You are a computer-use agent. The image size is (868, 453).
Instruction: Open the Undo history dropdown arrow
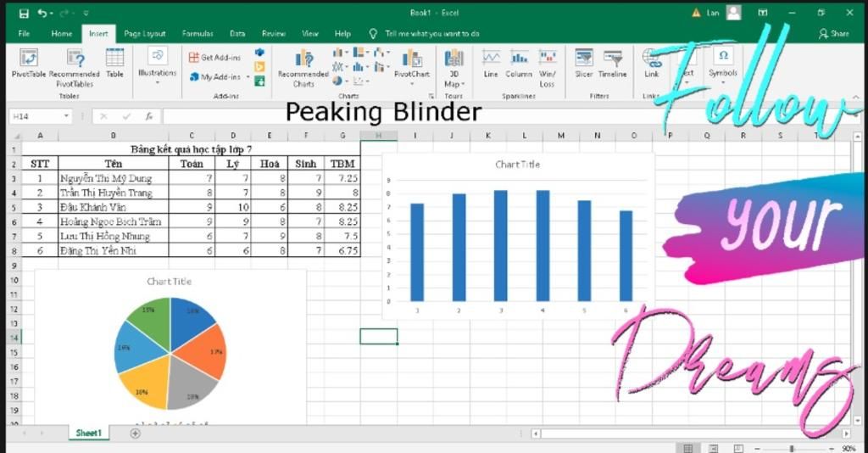[x=52, y=13]
